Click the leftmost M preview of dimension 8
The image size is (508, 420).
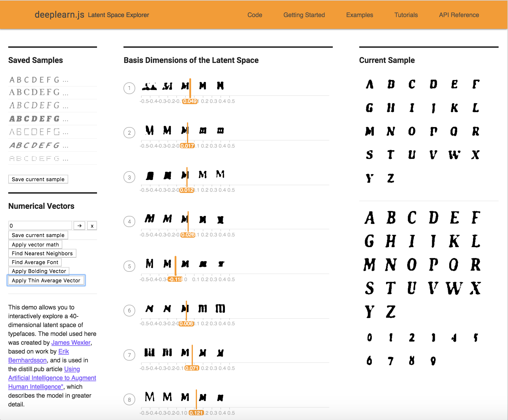[150, 397]
